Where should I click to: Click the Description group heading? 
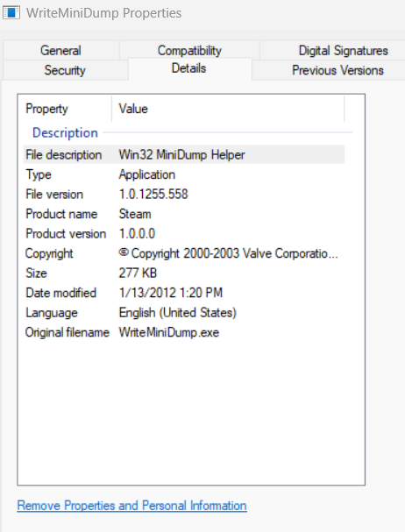(x=65, y=132)
